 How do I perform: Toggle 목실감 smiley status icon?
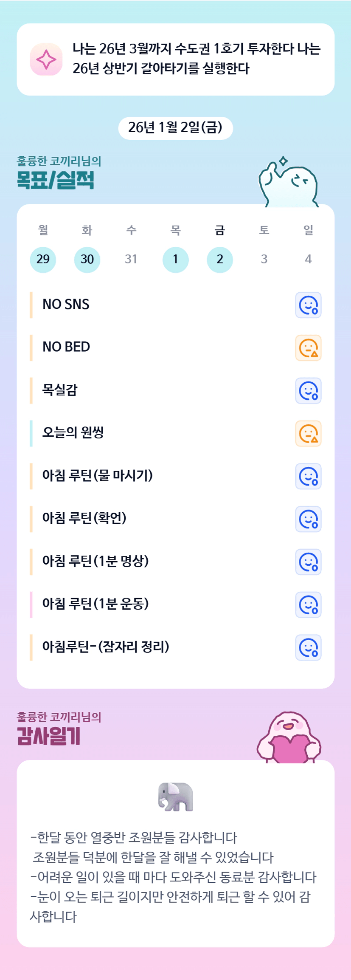tap(308, 391)
